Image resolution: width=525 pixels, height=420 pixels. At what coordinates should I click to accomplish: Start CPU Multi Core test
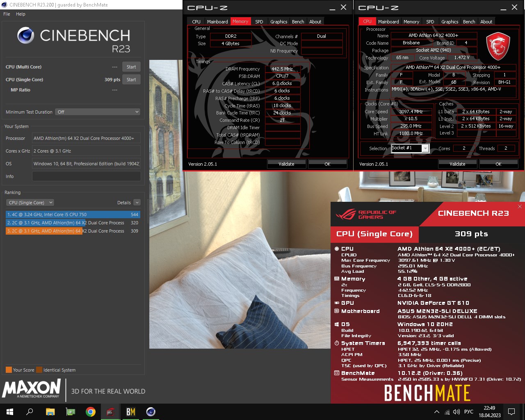pos(131,67)
